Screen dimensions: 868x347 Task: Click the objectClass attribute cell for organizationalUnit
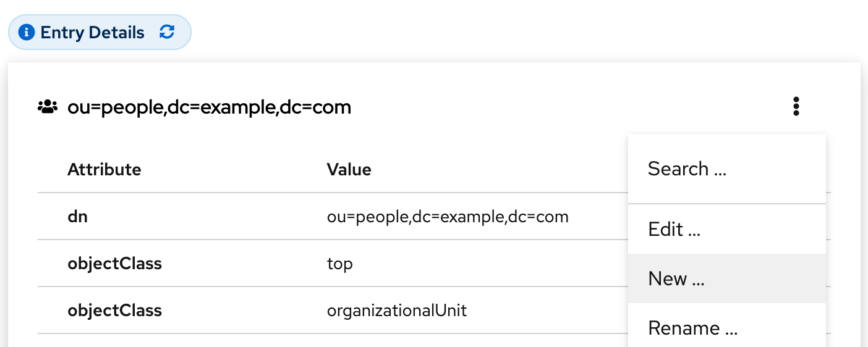coord(114,310)
